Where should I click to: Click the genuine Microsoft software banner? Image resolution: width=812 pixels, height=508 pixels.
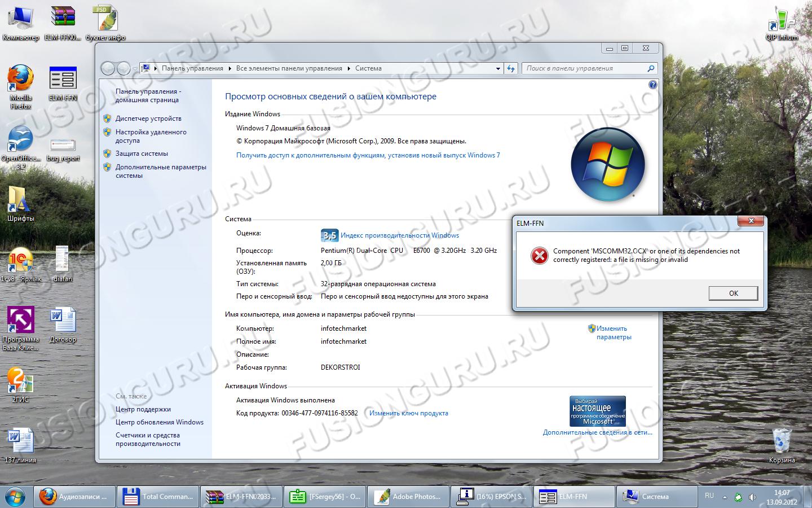598,411
